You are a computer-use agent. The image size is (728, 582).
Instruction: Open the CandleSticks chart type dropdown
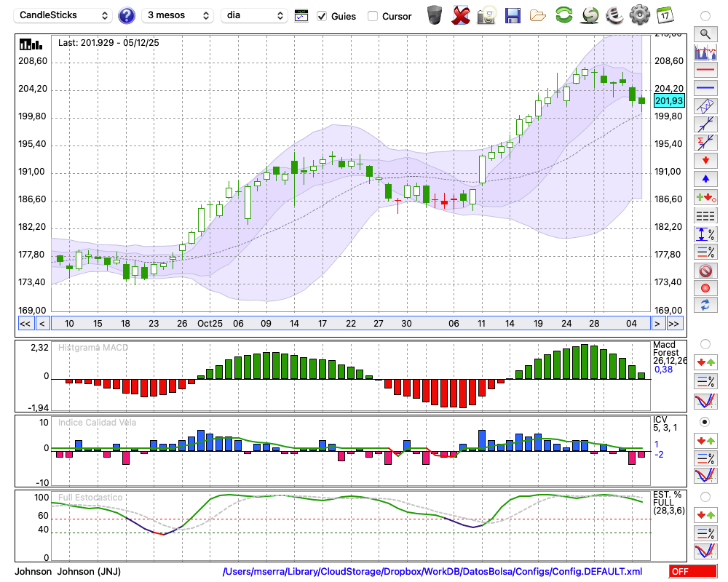[63, 15]
